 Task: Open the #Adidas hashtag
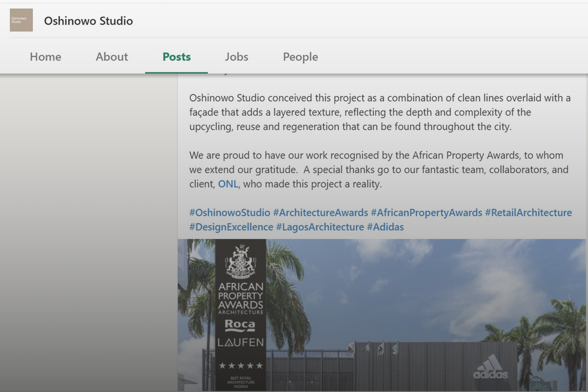tap(385, 227)
